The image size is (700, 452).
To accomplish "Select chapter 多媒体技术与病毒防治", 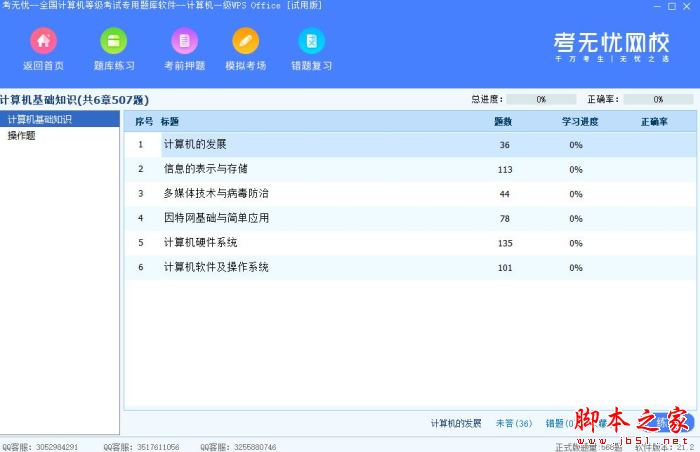I will click(x=215, y=193).
